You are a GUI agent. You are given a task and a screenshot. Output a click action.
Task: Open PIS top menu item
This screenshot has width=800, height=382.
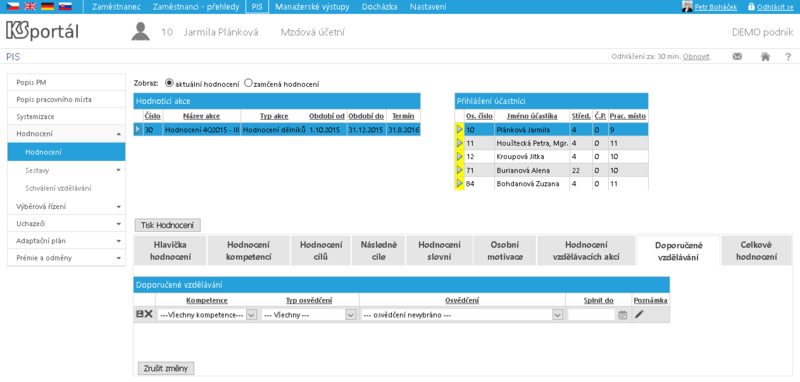tap(257, 7)
